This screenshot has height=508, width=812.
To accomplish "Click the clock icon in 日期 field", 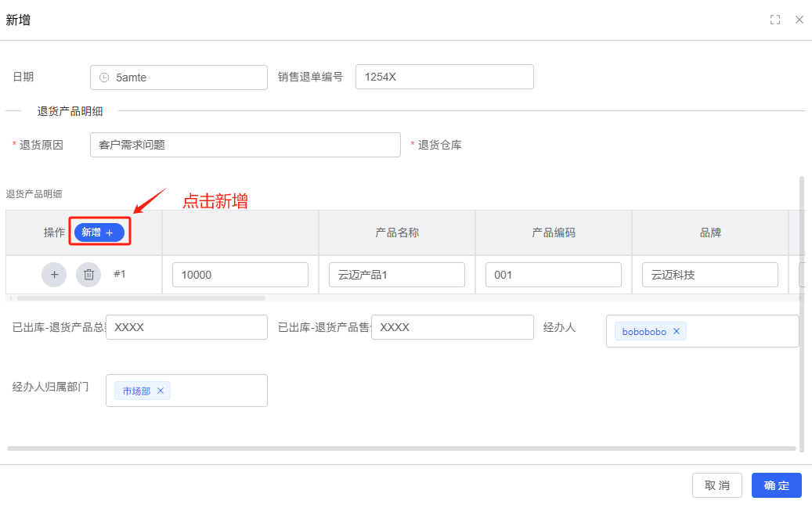I will tap(104, 77).
